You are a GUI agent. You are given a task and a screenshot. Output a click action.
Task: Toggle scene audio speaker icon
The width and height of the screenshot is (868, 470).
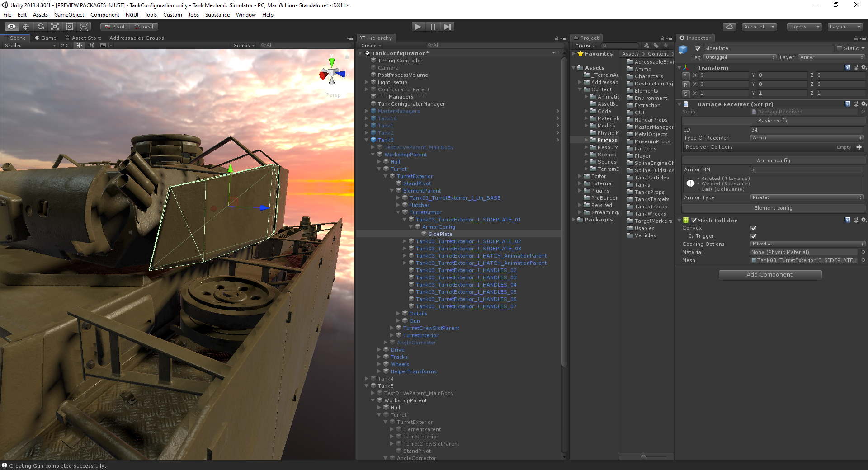[x=91, y=45]
